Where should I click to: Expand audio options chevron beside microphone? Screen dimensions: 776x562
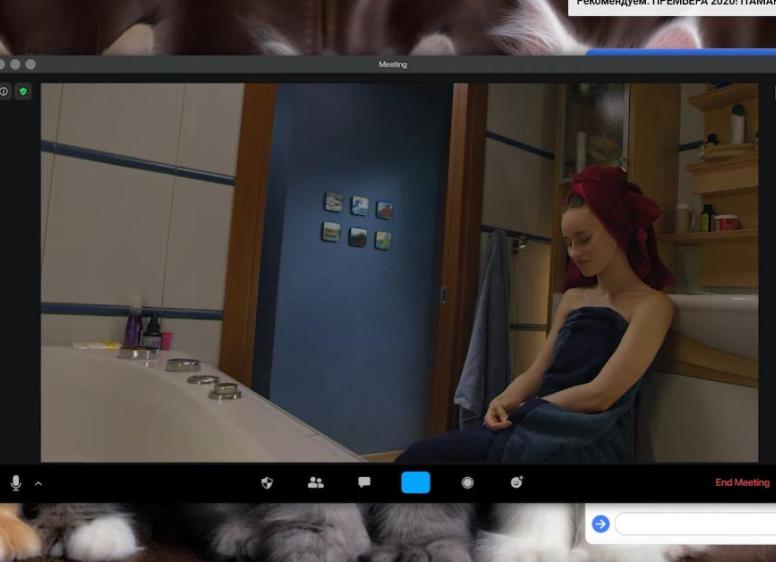pyautogui.click(x=39, y=484)
